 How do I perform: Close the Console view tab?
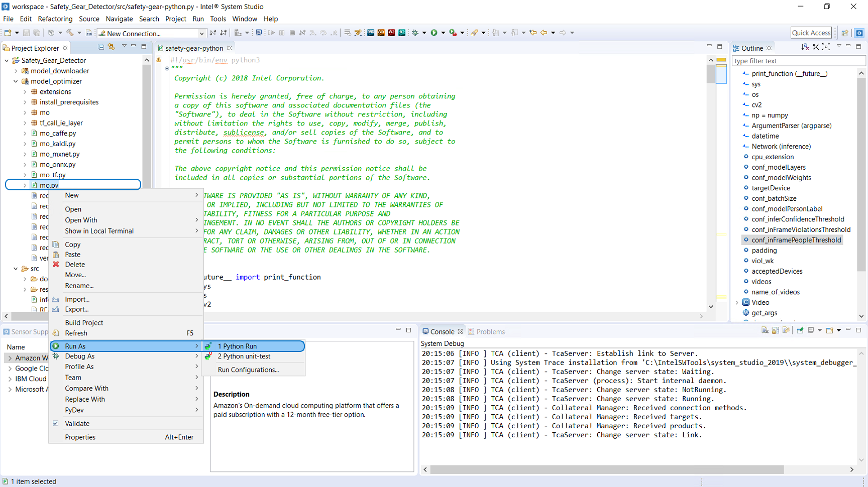point(460,332)
